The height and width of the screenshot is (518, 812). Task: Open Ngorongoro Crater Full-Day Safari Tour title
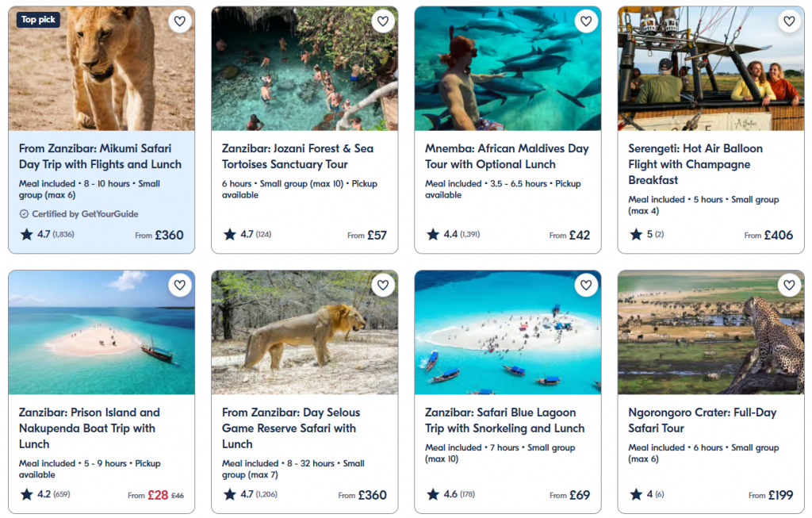pyautogui.click(x=702, y=420)
